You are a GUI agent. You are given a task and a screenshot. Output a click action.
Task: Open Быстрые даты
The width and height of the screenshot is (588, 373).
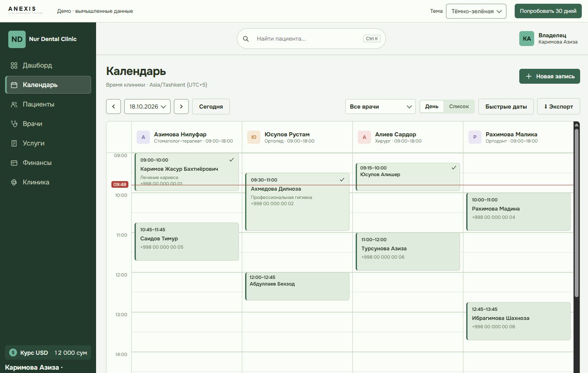[506, 107]
